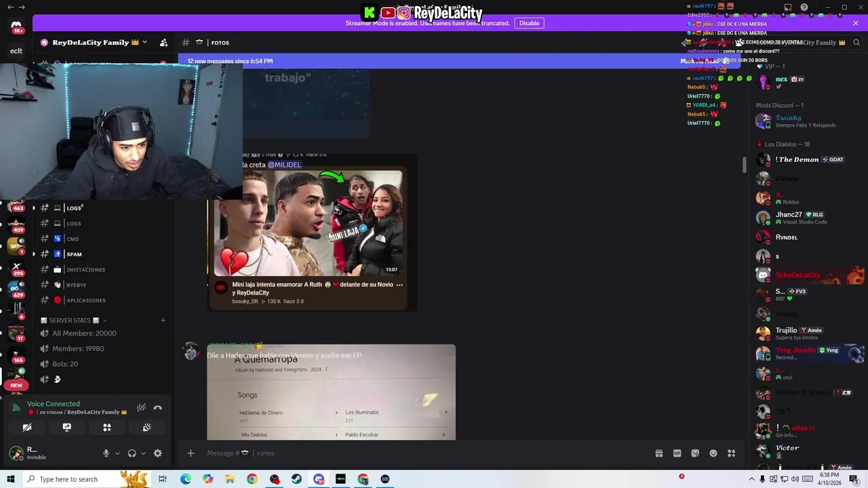This screenshot has height=488, width=868.
Task: Open member Rvndel profile
Action: (x=807, y=237)
